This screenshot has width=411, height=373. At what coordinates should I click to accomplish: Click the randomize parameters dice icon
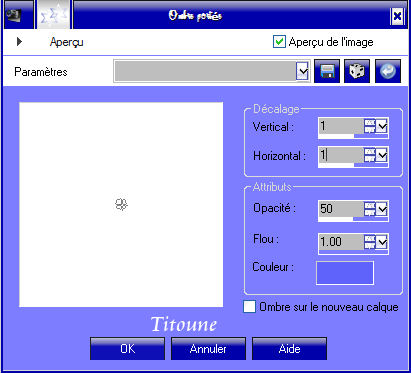coord(357,71)
